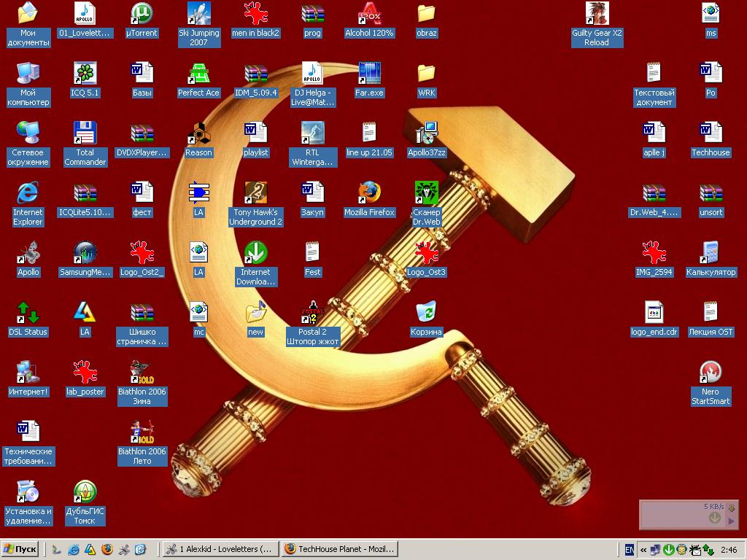Screen dimensions: 747x560
Task: Select the ICQ 5.1 desktop icon
Action: [85, 74]
